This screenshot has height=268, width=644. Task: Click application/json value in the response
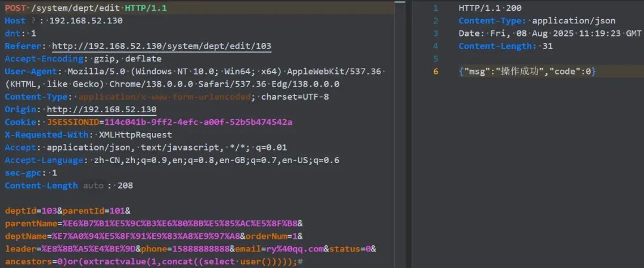tap(574, 20)
